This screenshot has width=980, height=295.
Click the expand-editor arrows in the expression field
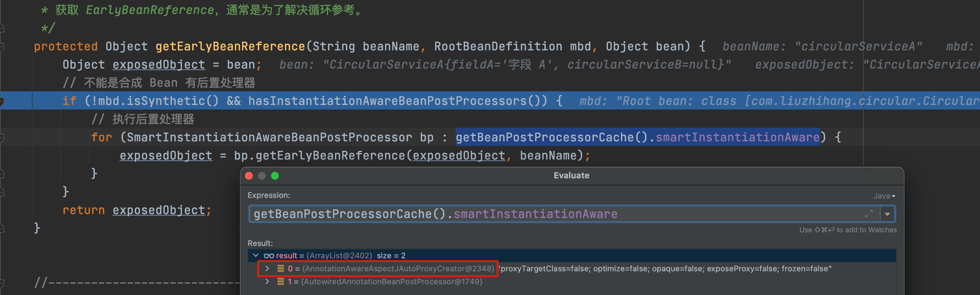pyautogui.click(x=869, y=214)
